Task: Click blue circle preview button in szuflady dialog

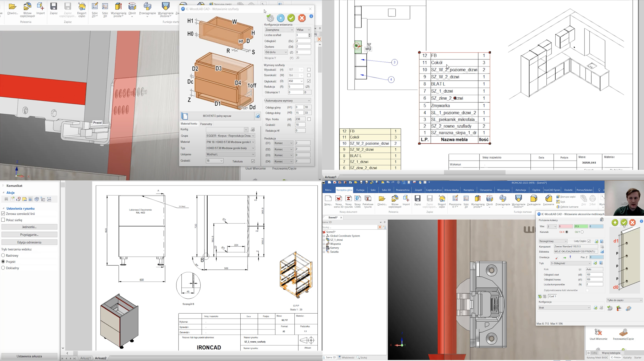Action: click(281, 18)
